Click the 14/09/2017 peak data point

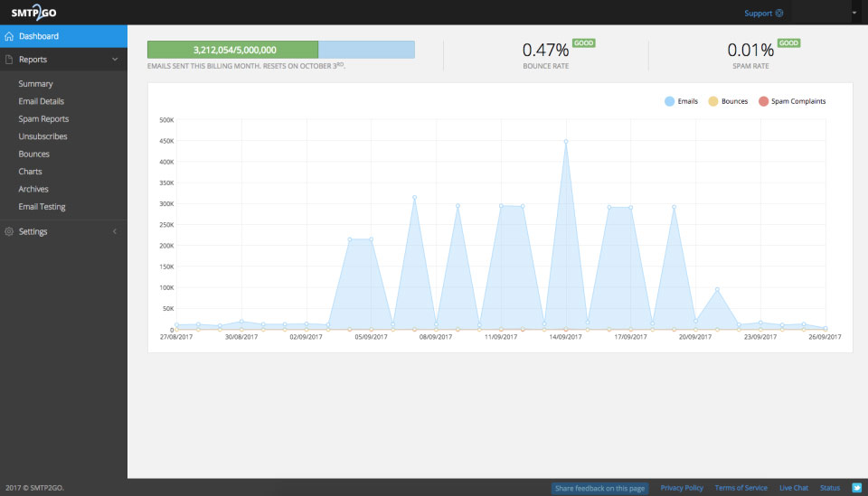click(x=566, y=142)
